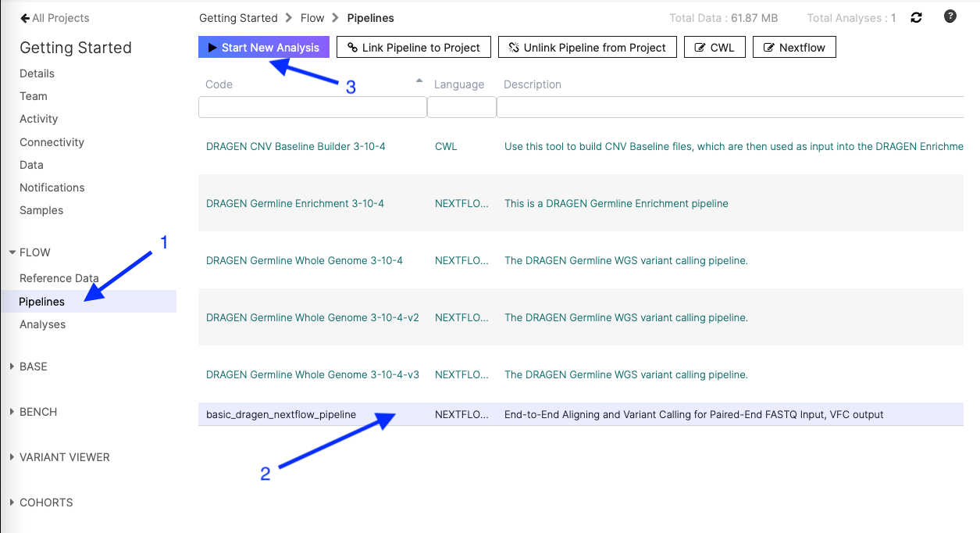Go back to All Projects
980x533 pixels.
tap(55, 18)
